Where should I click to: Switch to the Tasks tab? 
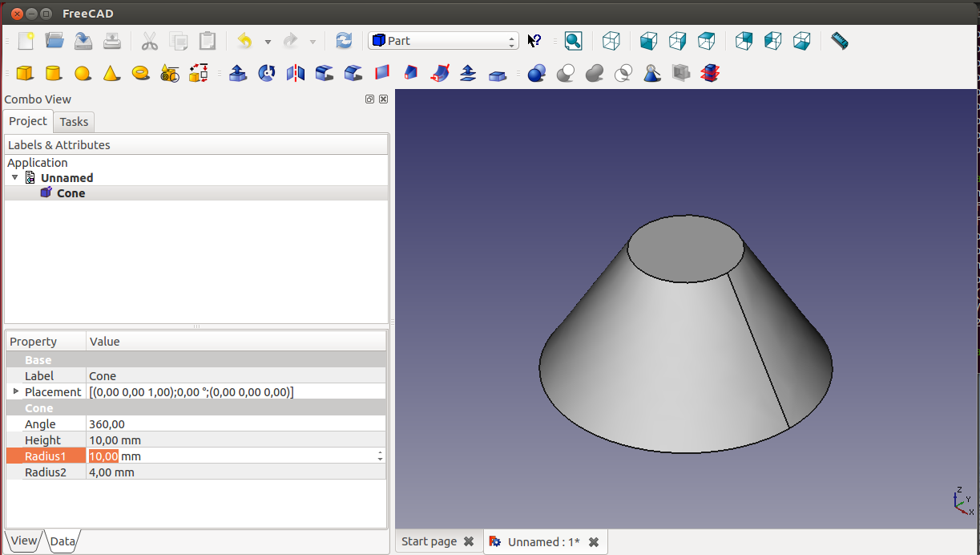pyautogui.click(x=74, y=122)
